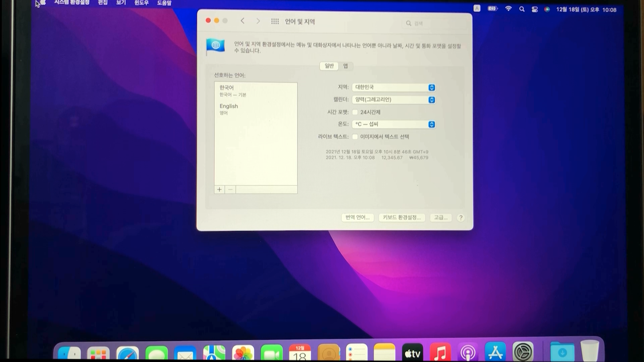This screenshot has width=644, height=362.
Task: Enable the 24시간제 time format checkbox
Action: tap(355, 112)
